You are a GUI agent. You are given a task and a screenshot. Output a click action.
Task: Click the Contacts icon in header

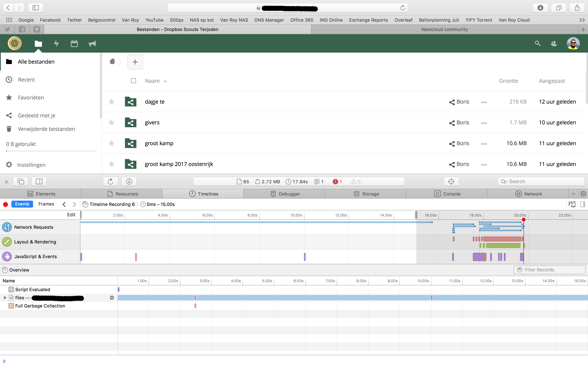pyautogui.click(x=553, y=43)
